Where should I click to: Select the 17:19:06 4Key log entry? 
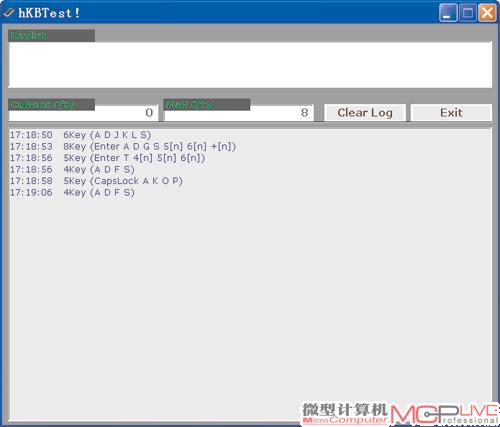tap(72, 192)
